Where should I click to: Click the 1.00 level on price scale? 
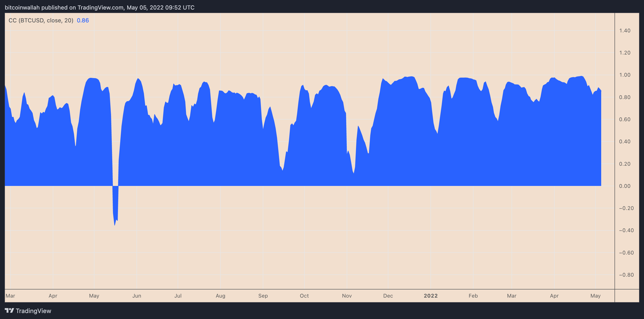tap(624, 75)
